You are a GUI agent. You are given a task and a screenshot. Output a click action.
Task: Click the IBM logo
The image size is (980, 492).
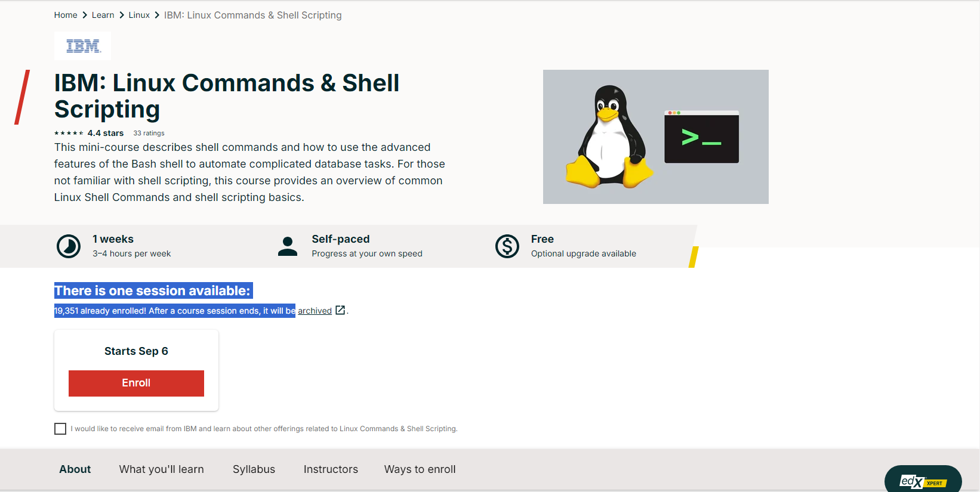(x=83, y=46)
